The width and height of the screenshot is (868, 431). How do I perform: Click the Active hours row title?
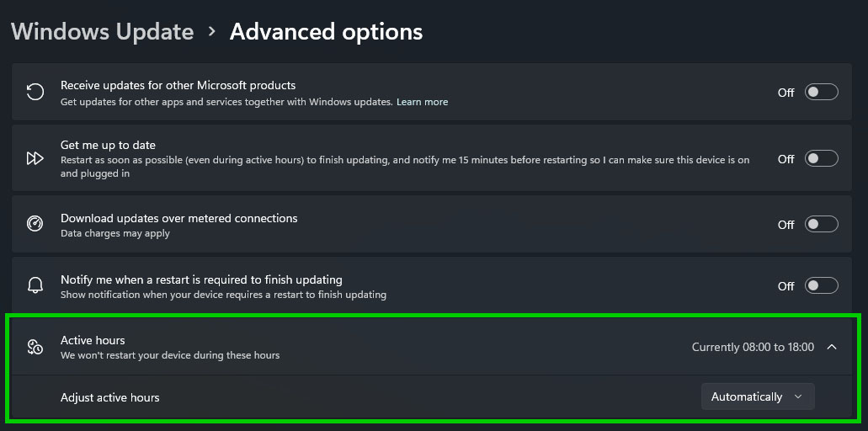pos(93,340)
